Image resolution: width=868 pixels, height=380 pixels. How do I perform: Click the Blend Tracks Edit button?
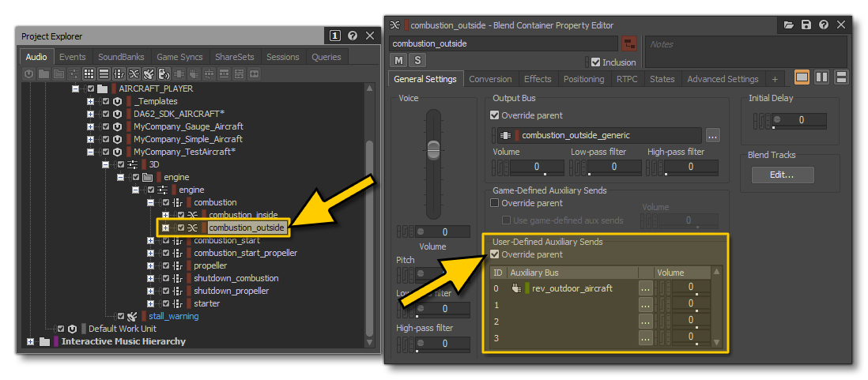781,175
